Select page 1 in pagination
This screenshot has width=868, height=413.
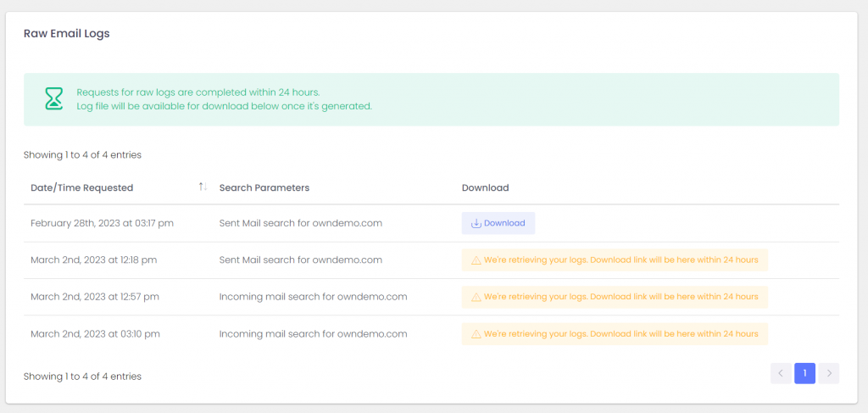pyautogui.click(x=805, y=373)
